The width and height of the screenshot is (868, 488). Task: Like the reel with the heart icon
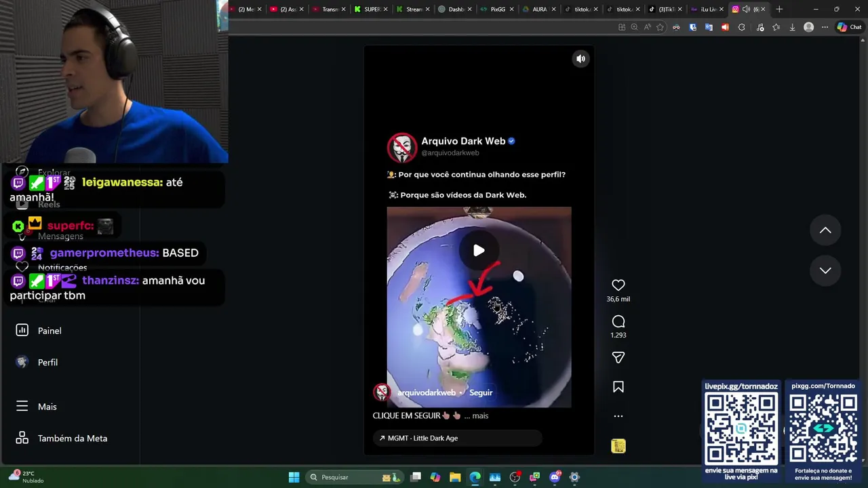618,285
